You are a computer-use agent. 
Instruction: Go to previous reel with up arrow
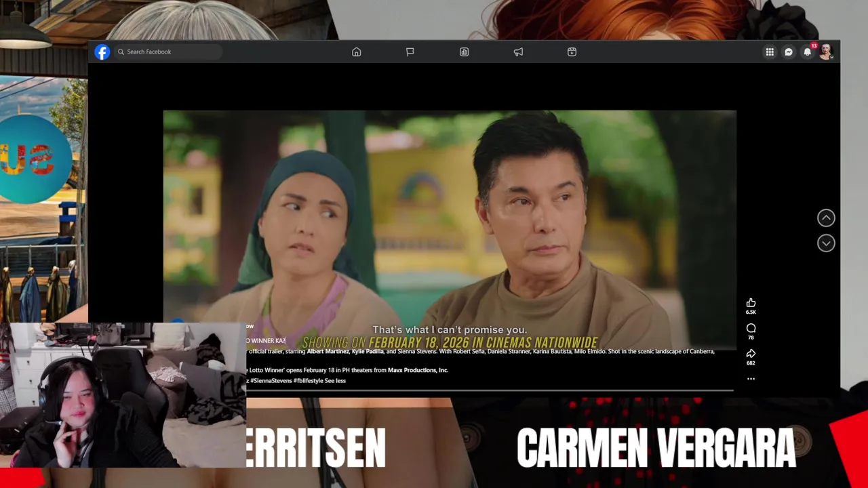826,218
